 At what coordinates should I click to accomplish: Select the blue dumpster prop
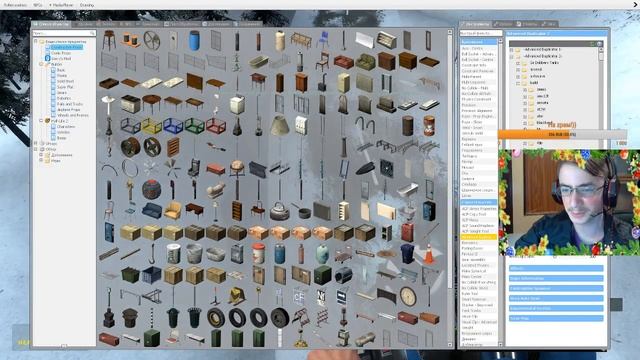point(152,275)
